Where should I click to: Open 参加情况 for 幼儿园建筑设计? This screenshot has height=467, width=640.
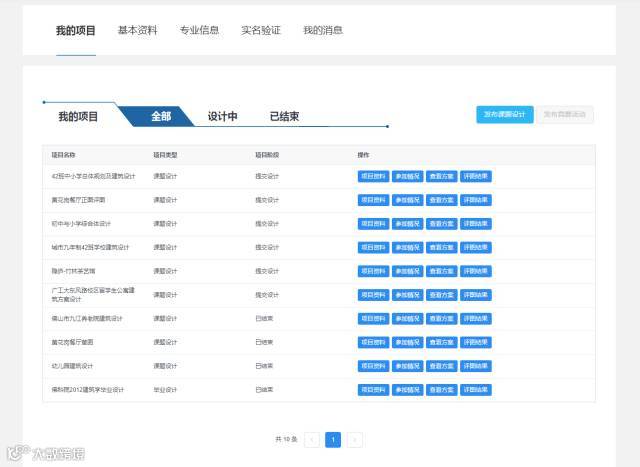[x=407, y=366]
